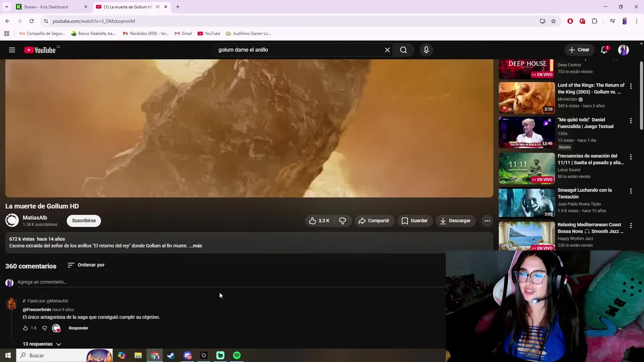Open MatiasAlb channel avatar
The width and height of the screenshot is (644, 362).
click(12, 220)
